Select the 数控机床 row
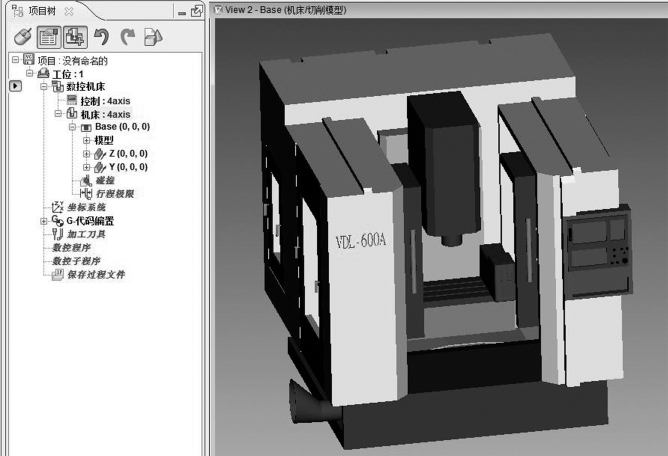The height and width of the screenshot is (456, 668). tap(86, 87)
